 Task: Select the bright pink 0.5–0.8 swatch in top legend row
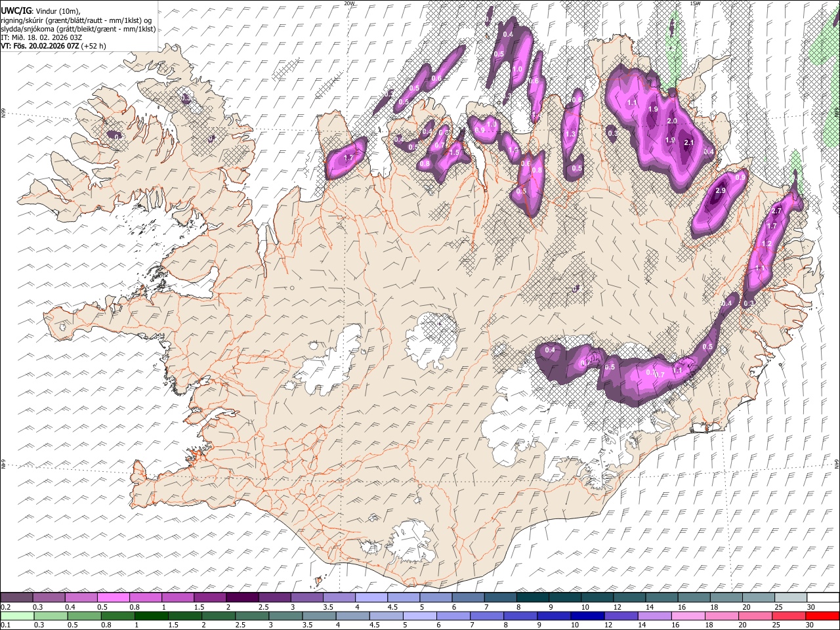pyautogui.click(x=114, y=597)
